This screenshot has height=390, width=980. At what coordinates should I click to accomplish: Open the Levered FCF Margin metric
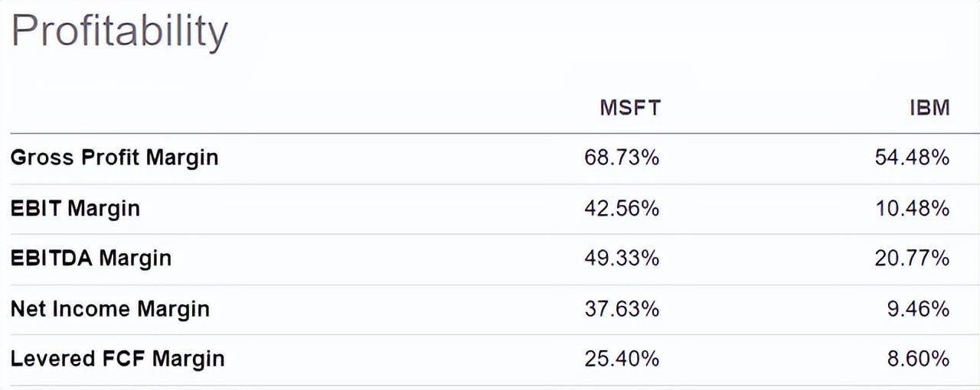point(117,359)
